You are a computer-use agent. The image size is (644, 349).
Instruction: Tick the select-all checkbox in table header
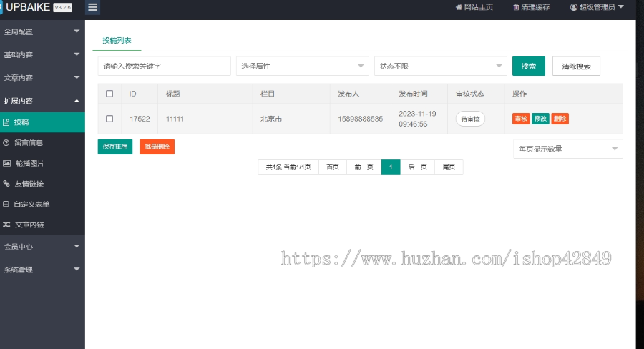point(109,94)
